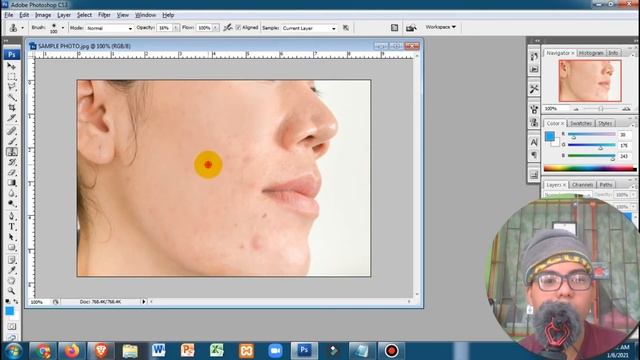Click the G green color slider
640x360 pixels.
click(x=591, y=146)
